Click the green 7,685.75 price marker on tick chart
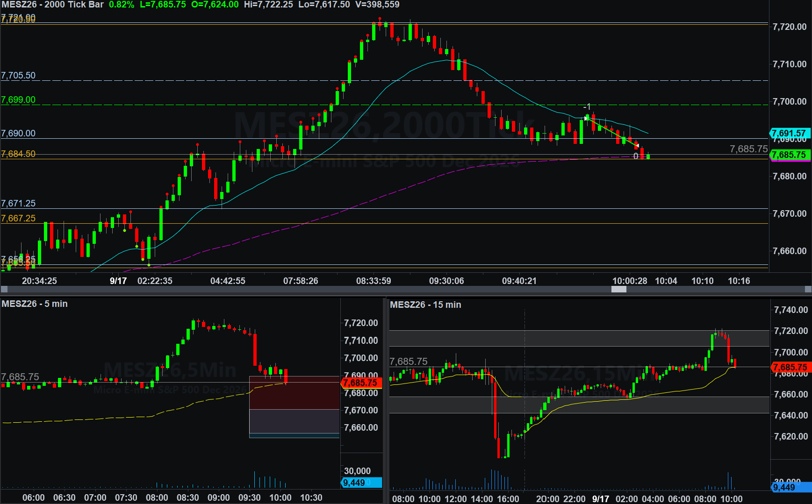The width and height of the screenshot is (812, 504). [x=790, y=155]
